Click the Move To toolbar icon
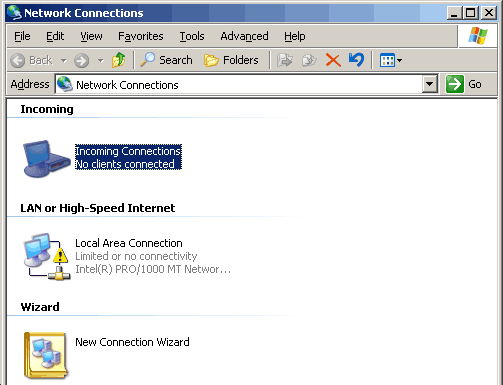This screenshot has width=503, height=385. (x=285, y=60)
